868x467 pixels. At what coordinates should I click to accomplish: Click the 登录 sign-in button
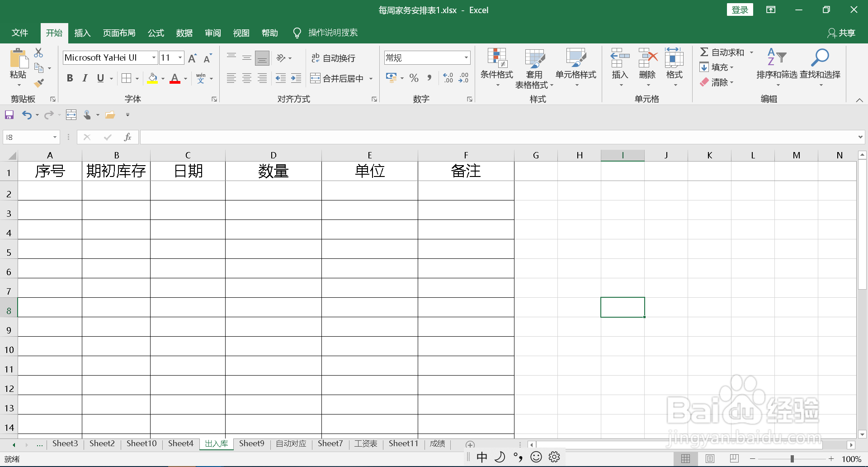(x=740, y=10)
